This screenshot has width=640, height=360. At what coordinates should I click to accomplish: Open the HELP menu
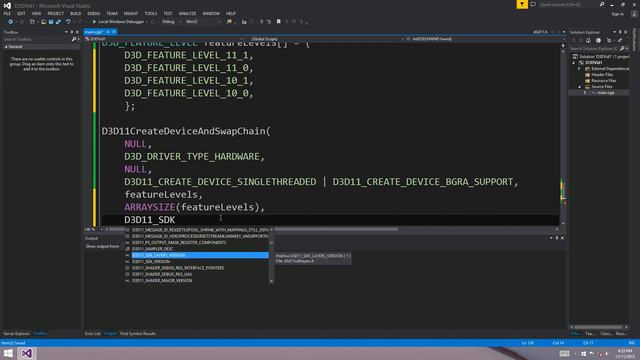[x=231, y=13]
